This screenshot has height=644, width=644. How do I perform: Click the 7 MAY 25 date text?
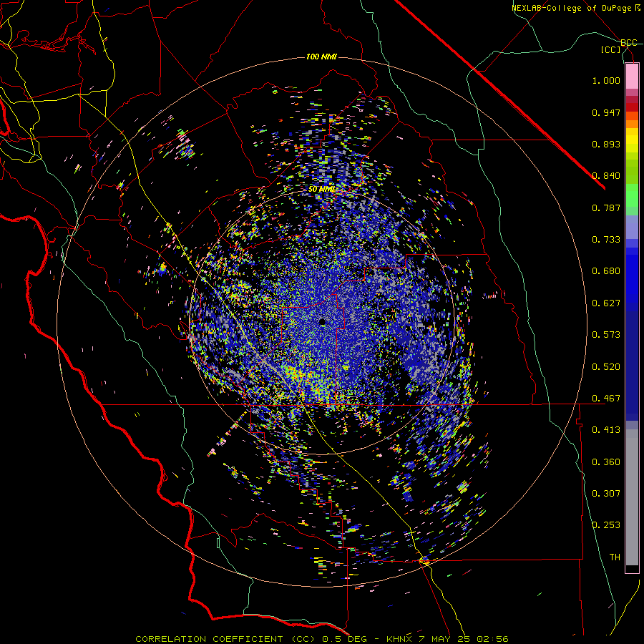(444, 639)
